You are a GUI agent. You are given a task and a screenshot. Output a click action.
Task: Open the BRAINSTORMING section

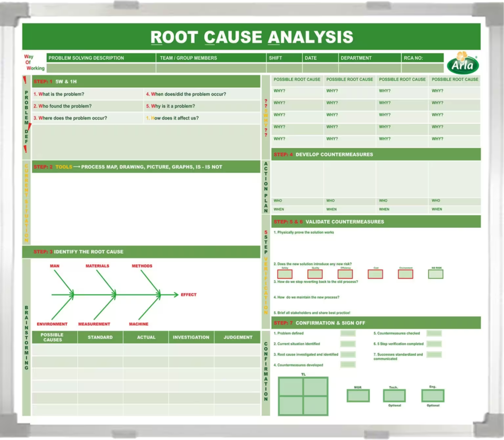(x=26, y=339)
